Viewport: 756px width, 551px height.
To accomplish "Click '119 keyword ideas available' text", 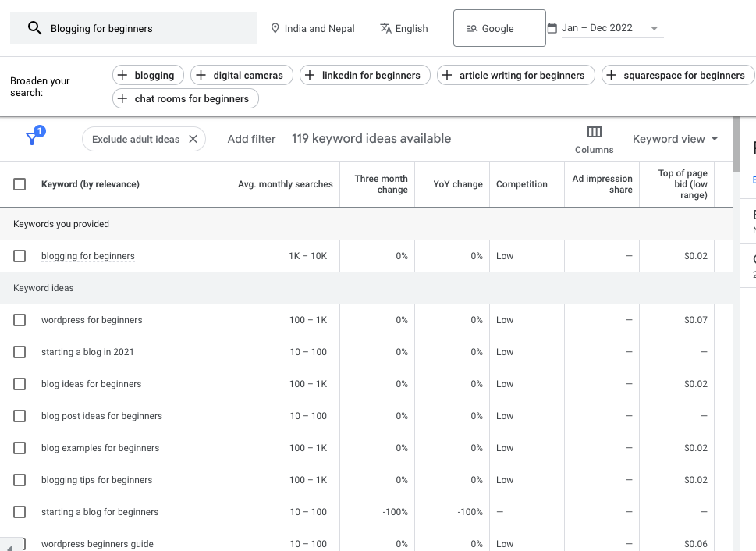I will (x=371, y=139).
